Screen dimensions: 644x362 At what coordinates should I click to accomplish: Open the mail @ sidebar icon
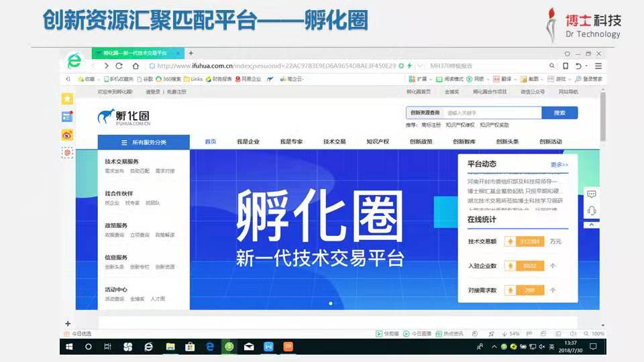pyautogui.click(x=67, y=153)
